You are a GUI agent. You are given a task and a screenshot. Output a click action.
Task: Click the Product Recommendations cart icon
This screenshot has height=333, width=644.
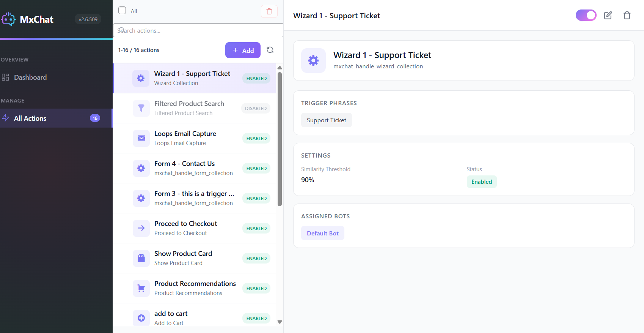click(x=141, y=288)
